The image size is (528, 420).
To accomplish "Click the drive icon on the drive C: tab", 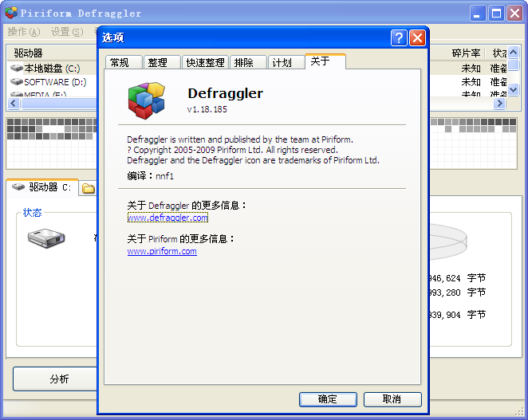I will click(18, 186).
